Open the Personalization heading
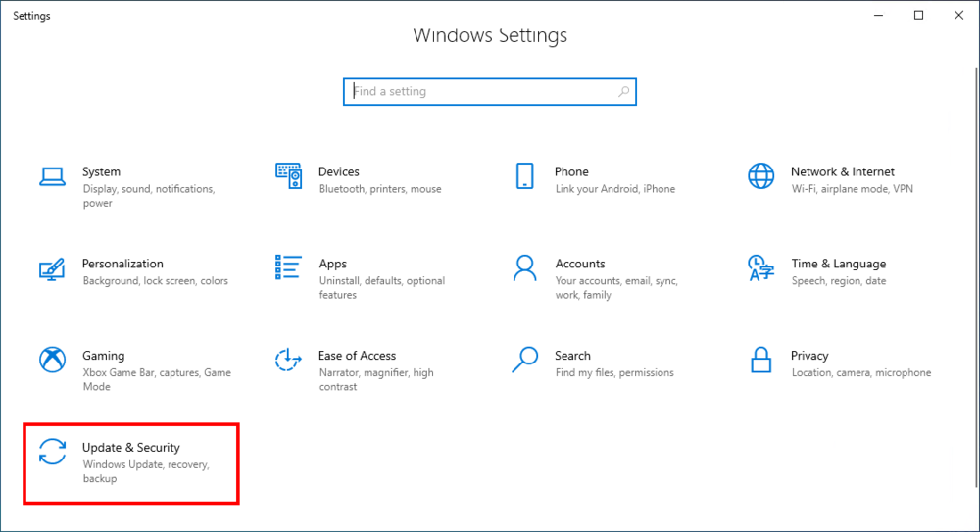This screenshot has width=980, height=532. point(122,264)
